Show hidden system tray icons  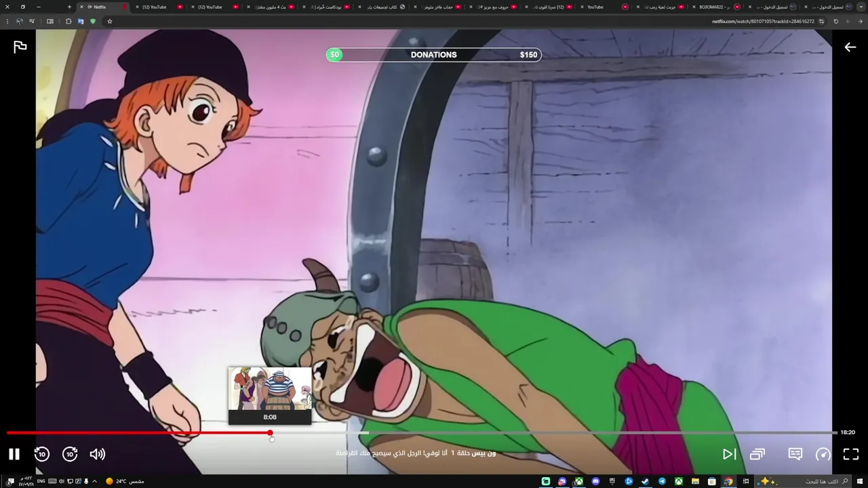[94, 481]
